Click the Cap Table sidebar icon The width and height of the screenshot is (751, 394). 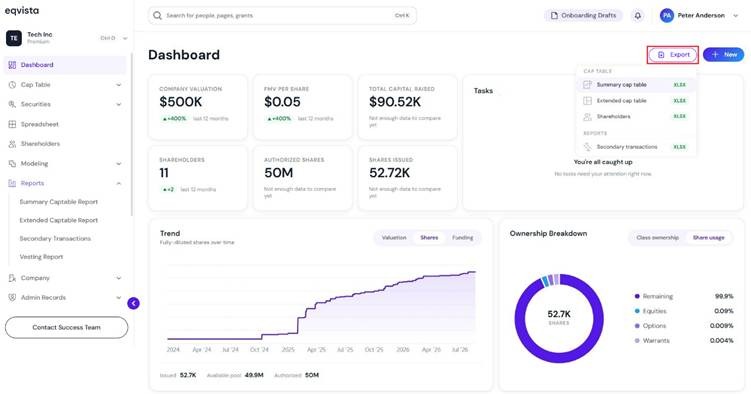12,85
